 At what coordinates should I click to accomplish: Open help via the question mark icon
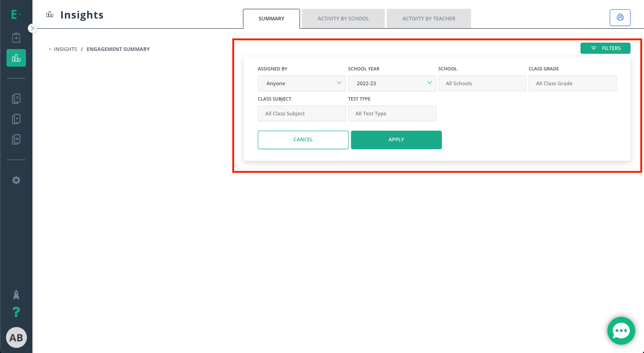[x=16, y=312]
